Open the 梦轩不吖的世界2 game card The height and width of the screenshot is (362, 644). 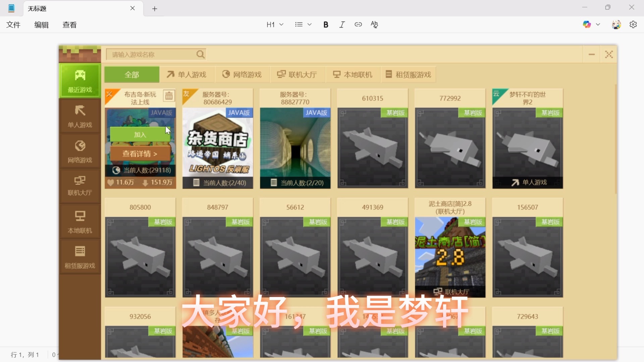528,138
